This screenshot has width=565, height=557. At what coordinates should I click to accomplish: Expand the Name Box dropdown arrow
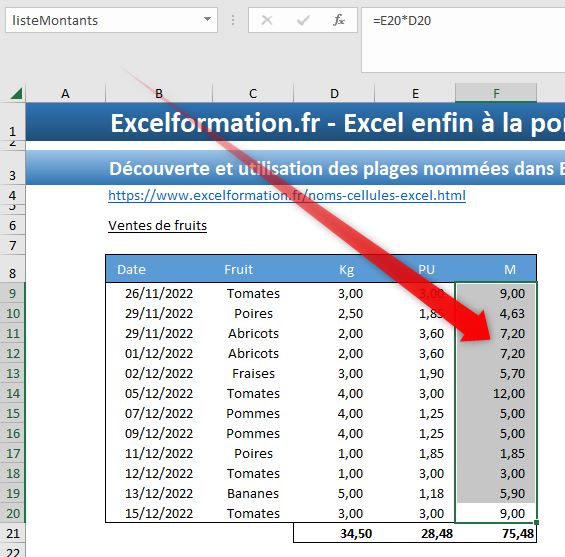pyautogui.click(x=207, y=19)
